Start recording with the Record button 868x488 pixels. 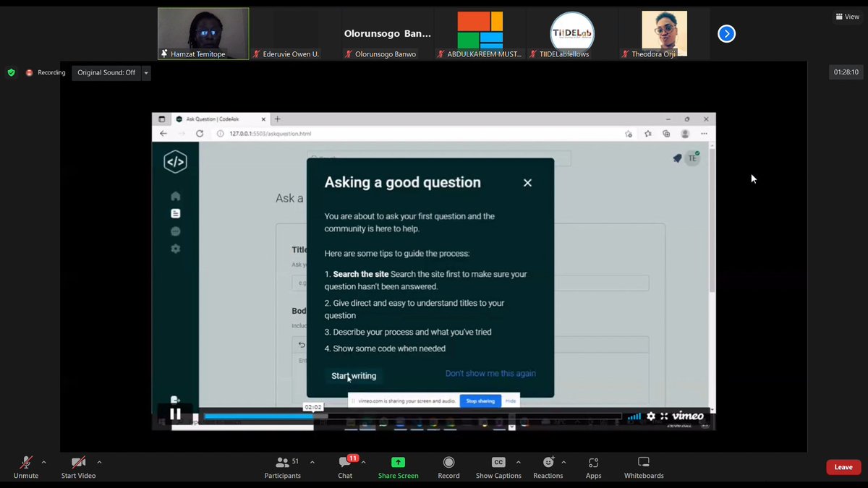[448, 466]
